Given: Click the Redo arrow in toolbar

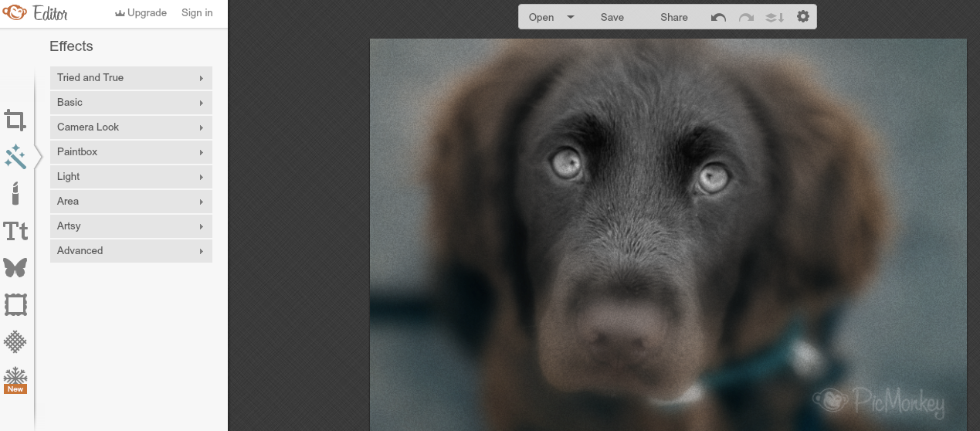Looking at the screenshot, I should pyautogui.click(x=746, y=17).
